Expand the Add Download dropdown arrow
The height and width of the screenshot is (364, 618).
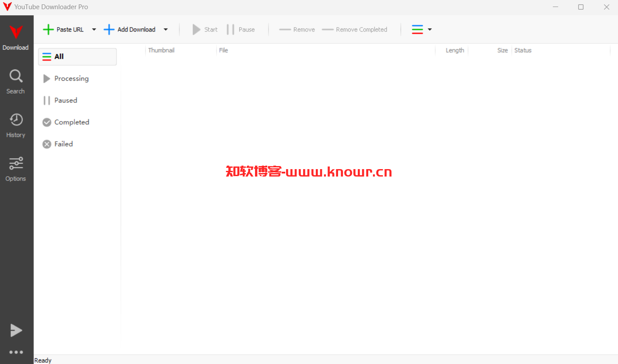point(165,29)
